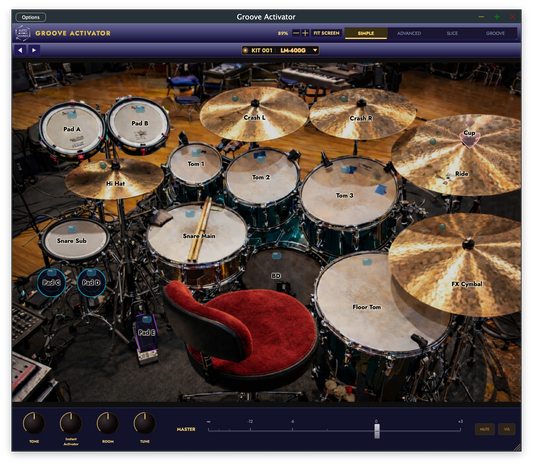
Task: Toggle the VIS button
Action: pos(506,429)
